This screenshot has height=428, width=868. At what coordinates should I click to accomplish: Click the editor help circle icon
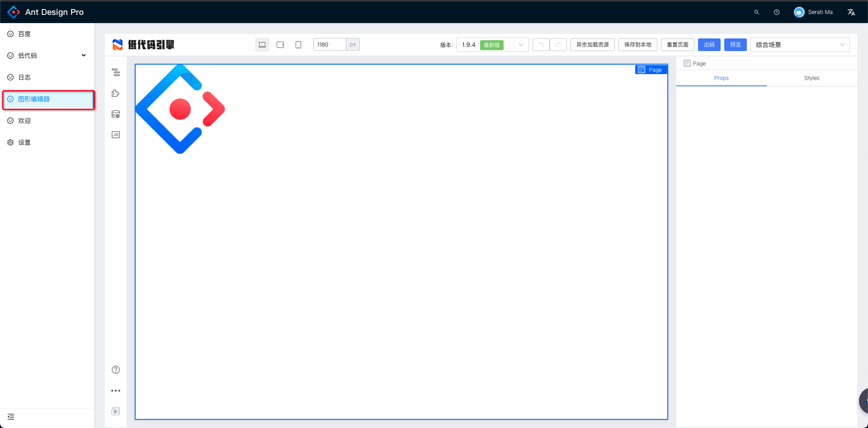[x=116, y=370]
